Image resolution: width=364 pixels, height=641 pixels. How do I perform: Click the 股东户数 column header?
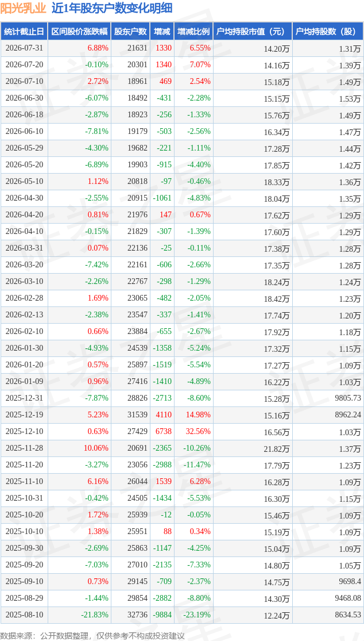[130, 32]
